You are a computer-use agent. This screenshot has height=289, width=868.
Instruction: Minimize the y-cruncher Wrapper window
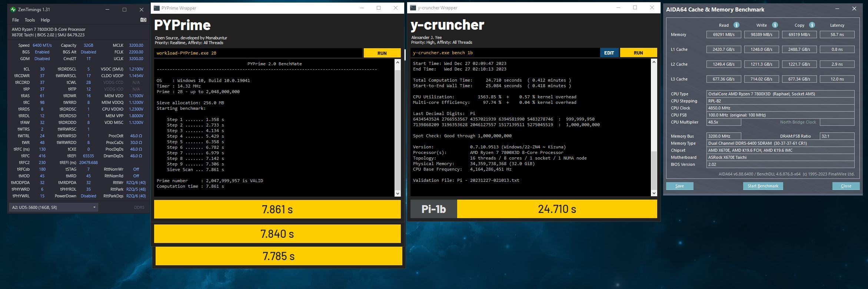coord(618,7)
